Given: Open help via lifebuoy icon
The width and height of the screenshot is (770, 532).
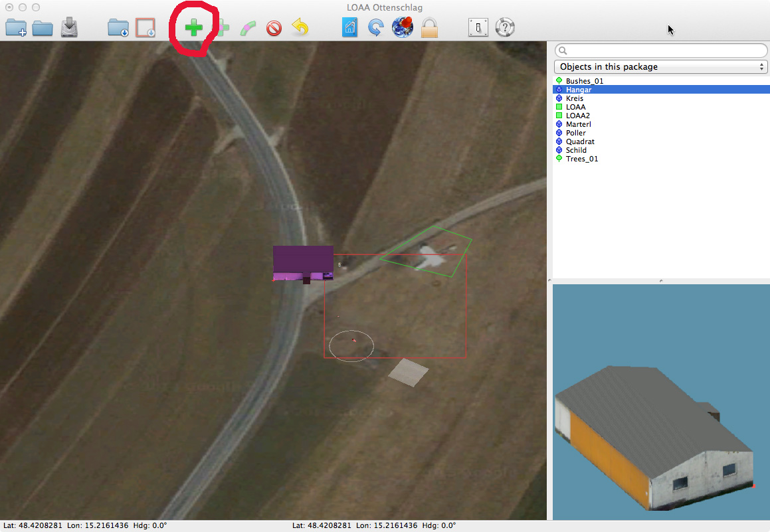Looking at the screenshot, I should click(505, 28).
